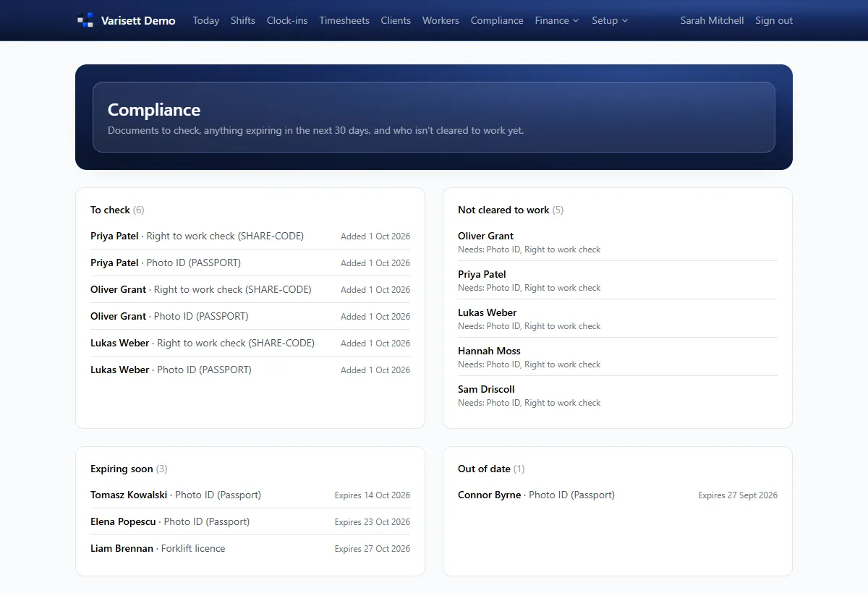Open Oliver Grant Photo ID (PASSPORT) row
Viewport: 868px width, 593px height.
point(250,316)
